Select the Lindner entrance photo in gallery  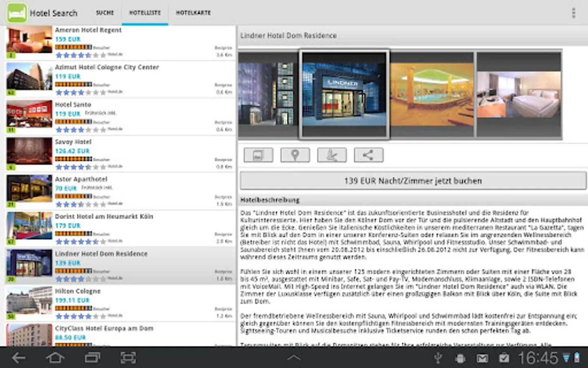pos(344,94)
